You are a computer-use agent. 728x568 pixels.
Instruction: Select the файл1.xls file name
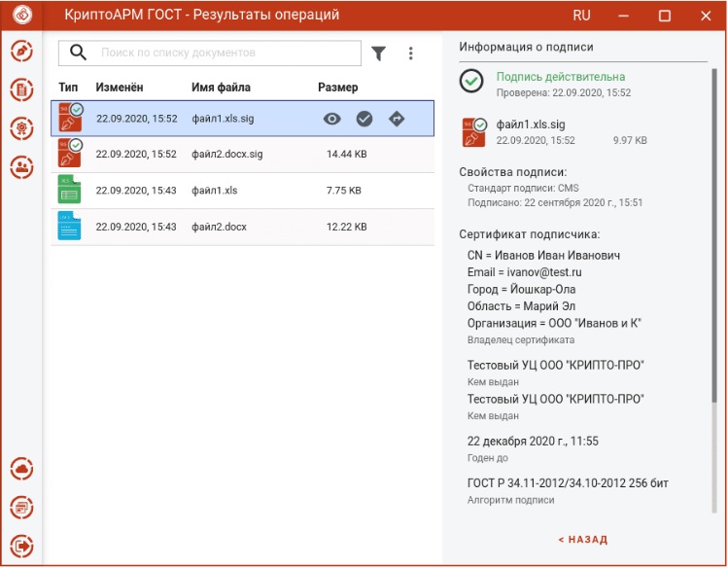coord(215,191)
